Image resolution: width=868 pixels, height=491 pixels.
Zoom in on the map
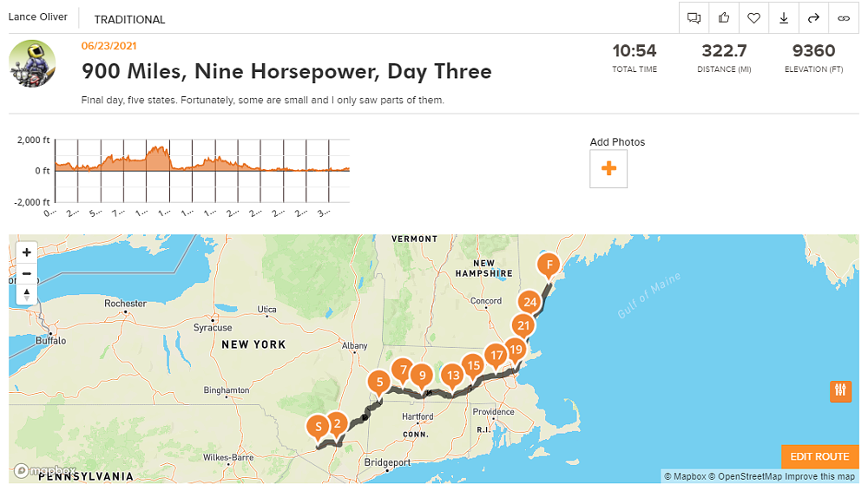[27, 252]
